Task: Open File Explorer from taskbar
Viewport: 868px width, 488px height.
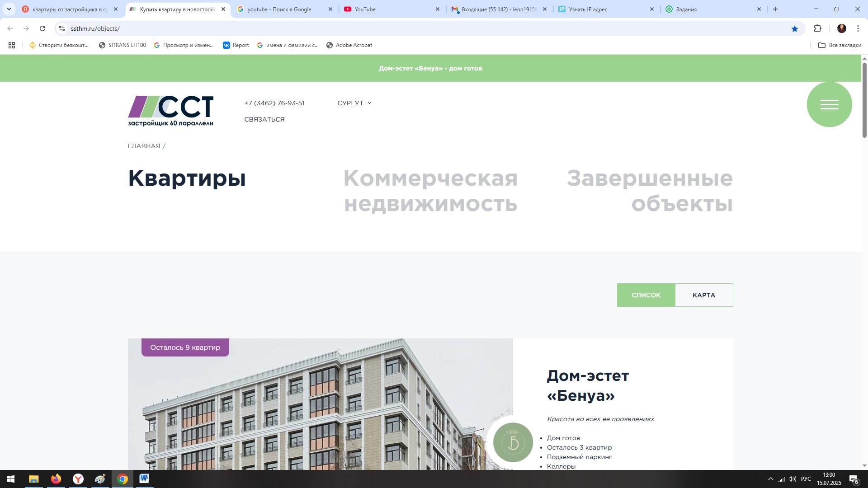Action: pyautogui.click(x=33, y=479)
